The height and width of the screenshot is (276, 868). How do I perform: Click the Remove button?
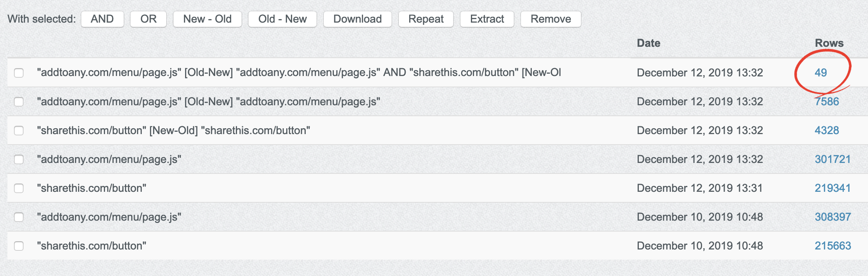pos(551,19)
